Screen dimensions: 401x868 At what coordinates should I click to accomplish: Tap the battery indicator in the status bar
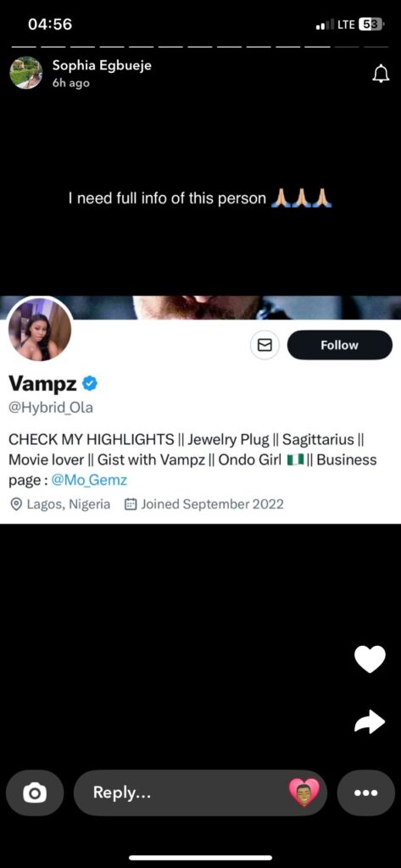pos(371,25)
